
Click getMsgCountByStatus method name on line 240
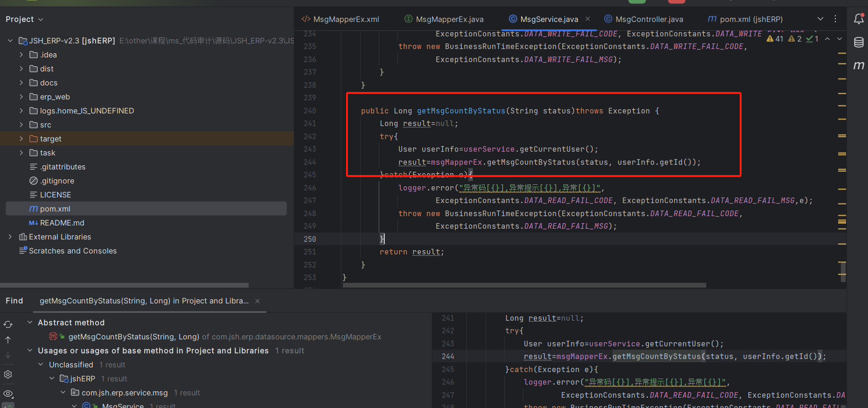pyautogui.click(x=461, y=111)
